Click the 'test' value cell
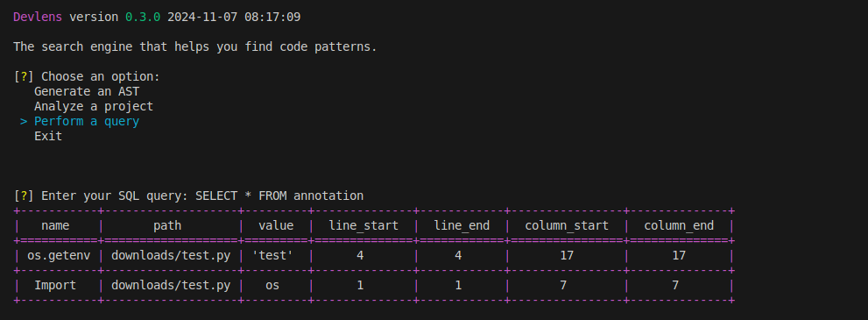868x320 pixels. (x=276, y=256)
